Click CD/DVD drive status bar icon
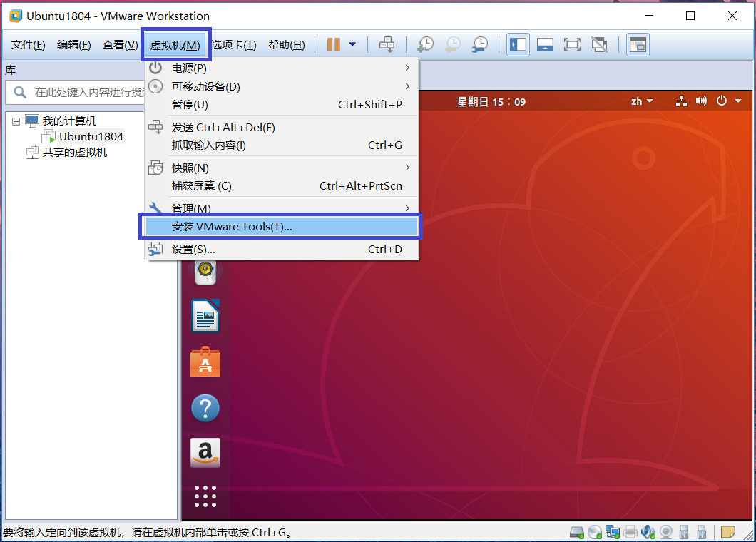This screenshot has width=756, height=542. [x=595, y=532]
